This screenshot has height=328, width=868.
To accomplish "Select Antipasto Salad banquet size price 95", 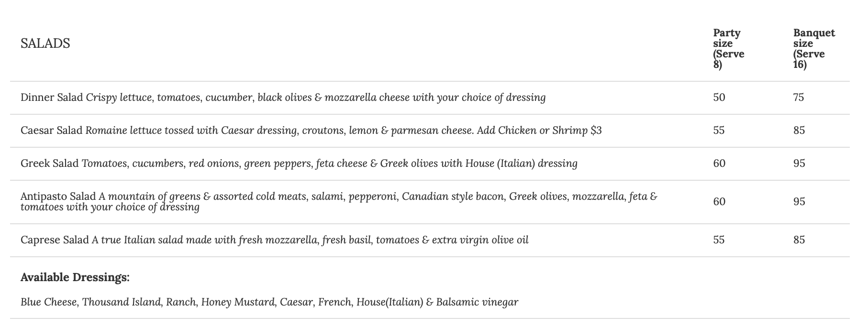I will [799, 201].
